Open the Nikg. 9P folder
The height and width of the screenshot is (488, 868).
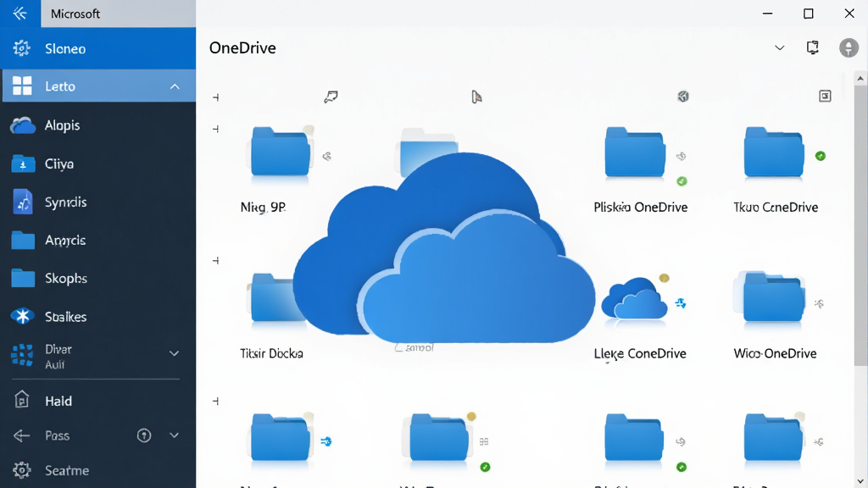(280, 152)
